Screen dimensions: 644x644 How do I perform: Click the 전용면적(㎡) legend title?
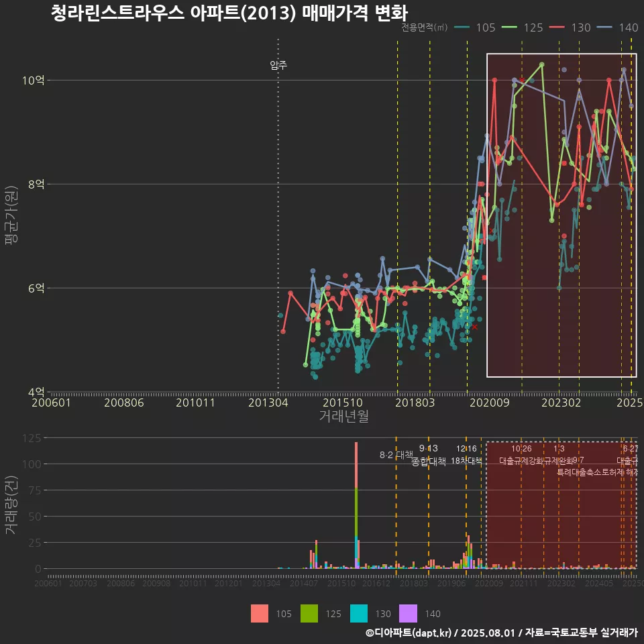tap(424, 28)
